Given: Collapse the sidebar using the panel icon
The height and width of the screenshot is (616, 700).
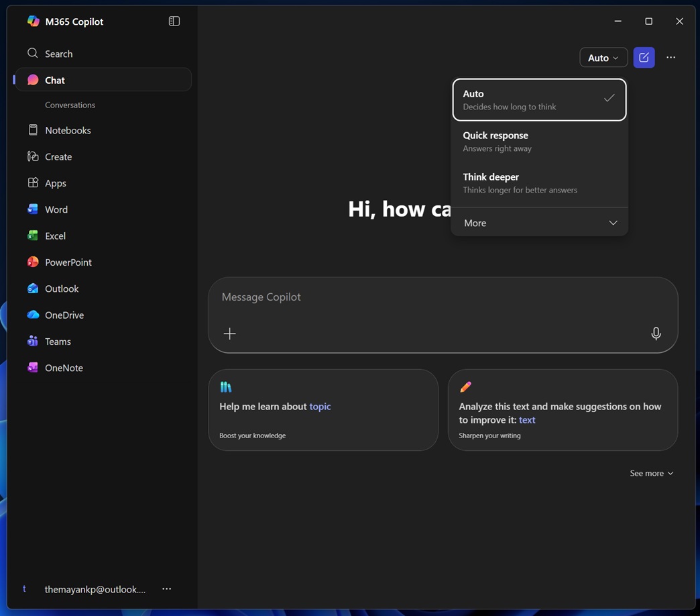Looking at the screenshot, I should point(174,21).
